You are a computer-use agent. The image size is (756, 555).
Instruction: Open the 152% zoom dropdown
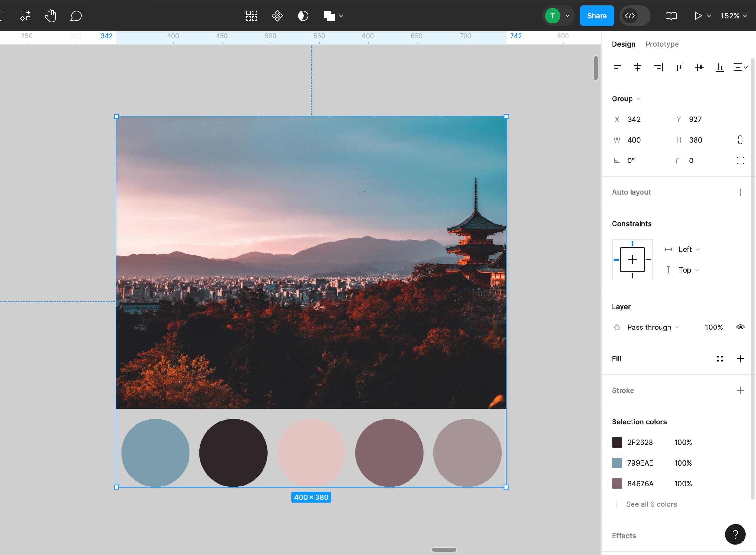point(733,16)
